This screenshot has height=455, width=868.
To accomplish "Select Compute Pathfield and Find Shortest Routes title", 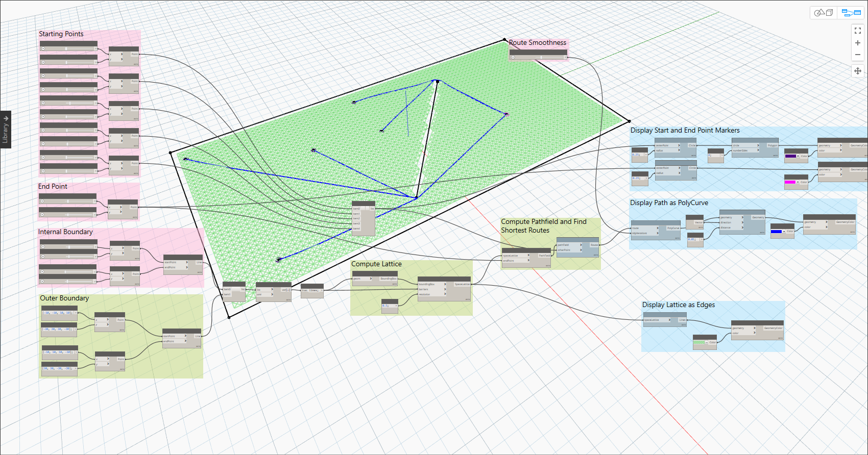I will point(544,225).
